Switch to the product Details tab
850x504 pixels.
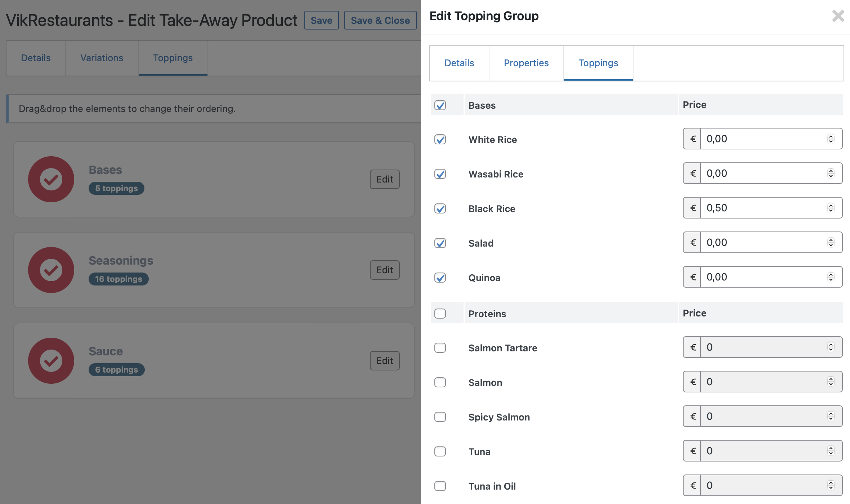[36, 58]
